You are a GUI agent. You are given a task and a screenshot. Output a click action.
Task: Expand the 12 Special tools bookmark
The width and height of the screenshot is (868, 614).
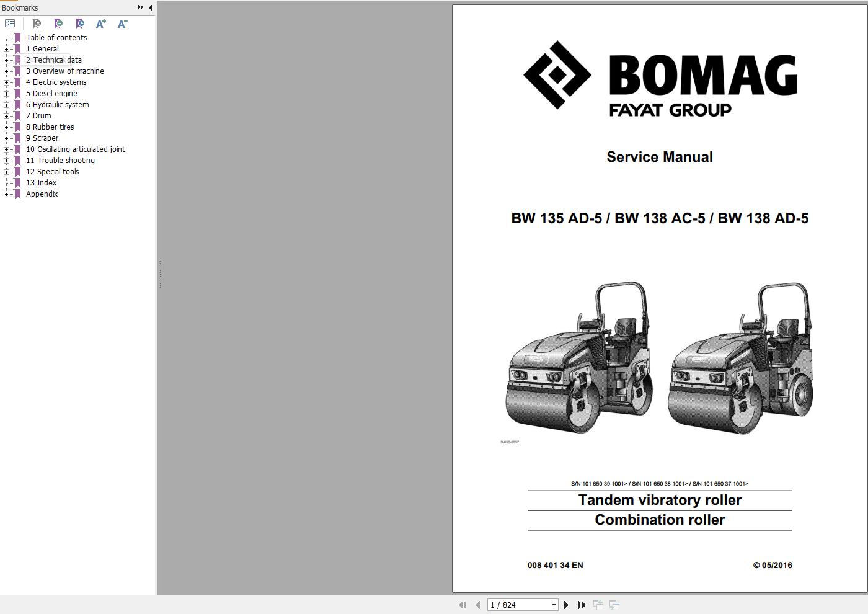(x=7, y=172)
